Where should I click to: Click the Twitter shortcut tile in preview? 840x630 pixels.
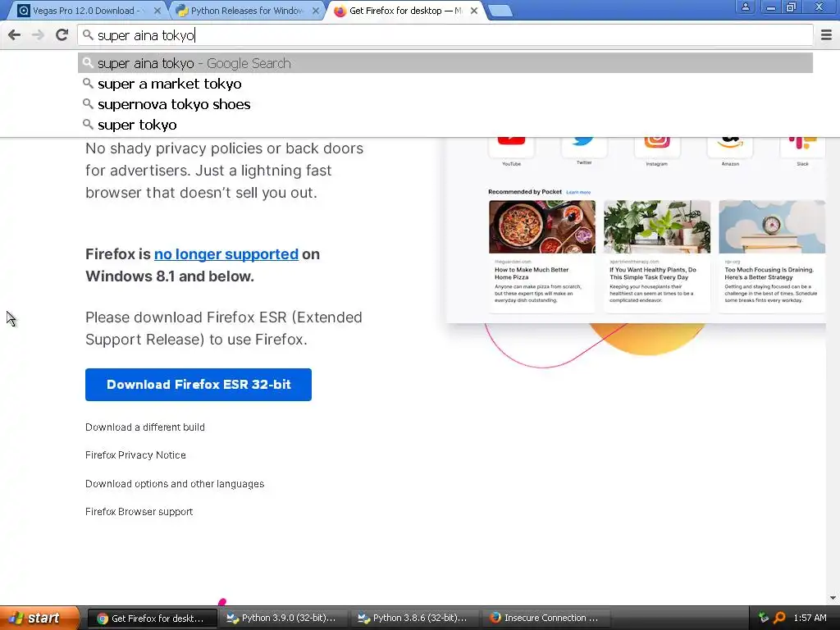[584, 147]
